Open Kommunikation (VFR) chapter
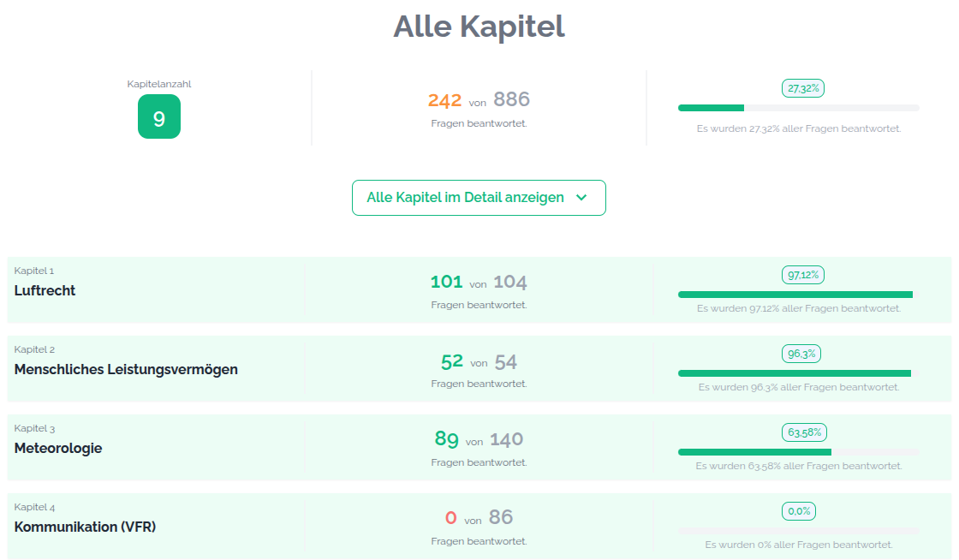 pyautogui.click(x=85, y=527)
